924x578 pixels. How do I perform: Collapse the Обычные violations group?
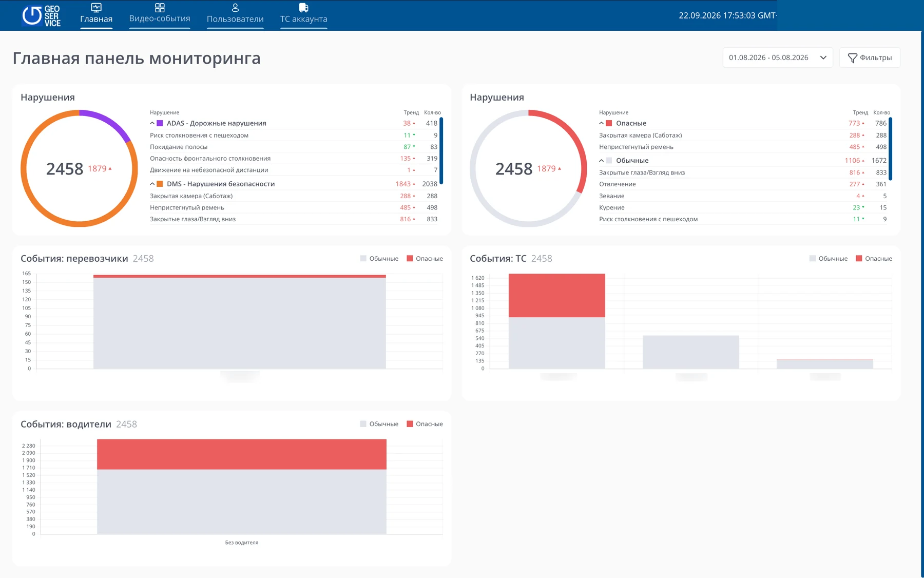point(601,161)
